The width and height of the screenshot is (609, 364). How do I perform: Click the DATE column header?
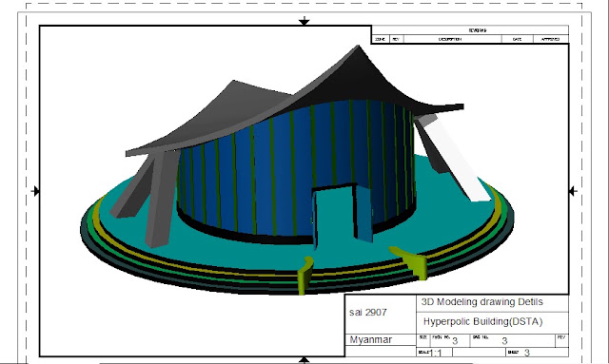point(517,39)
